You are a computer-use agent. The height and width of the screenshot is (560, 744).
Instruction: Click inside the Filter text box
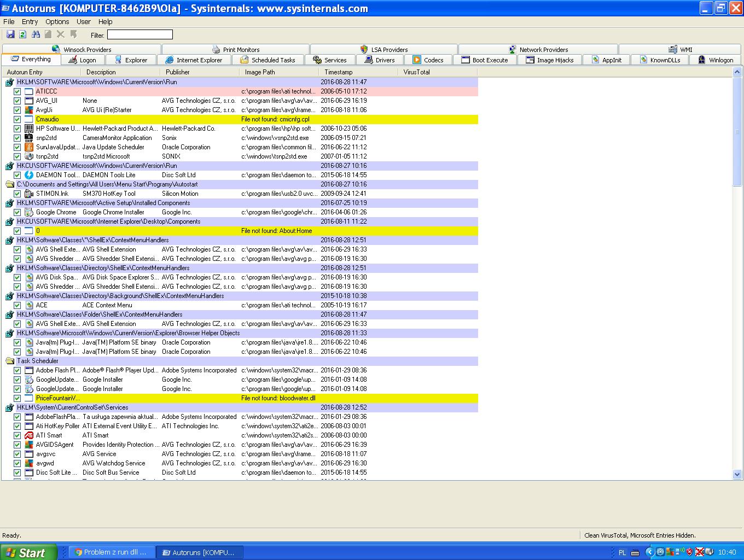[139, 35]
